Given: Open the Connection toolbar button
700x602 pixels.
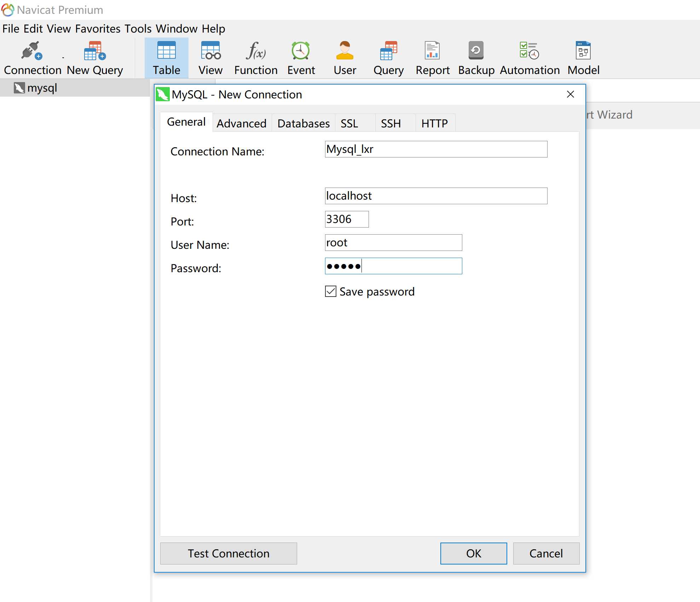Looking at the screenshot, I should (33, 58).
